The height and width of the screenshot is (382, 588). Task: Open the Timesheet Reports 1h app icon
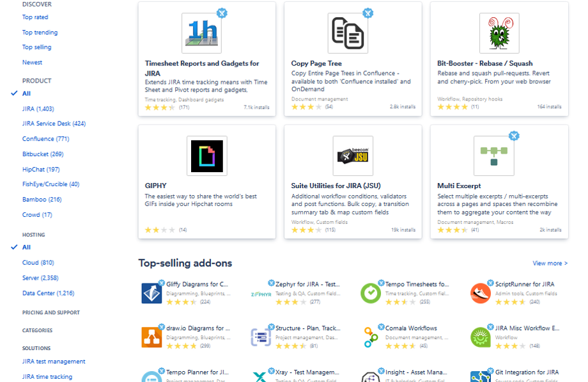201,33
